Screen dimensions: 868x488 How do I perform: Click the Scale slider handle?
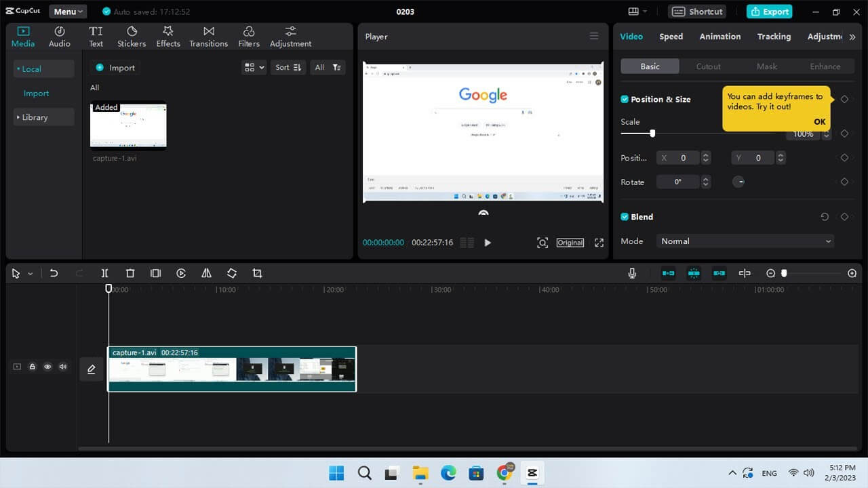click(x=652, y=134)
